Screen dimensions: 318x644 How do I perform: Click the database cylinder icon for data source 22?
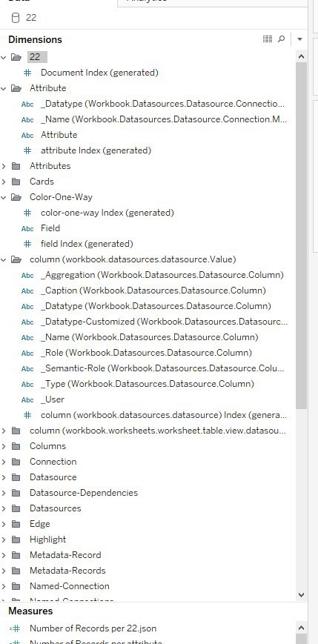click(16, 18)
